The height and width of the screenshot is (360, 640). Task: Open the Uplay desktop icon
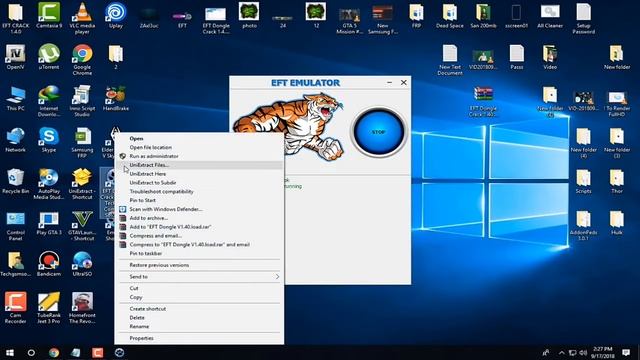[116, 16]
